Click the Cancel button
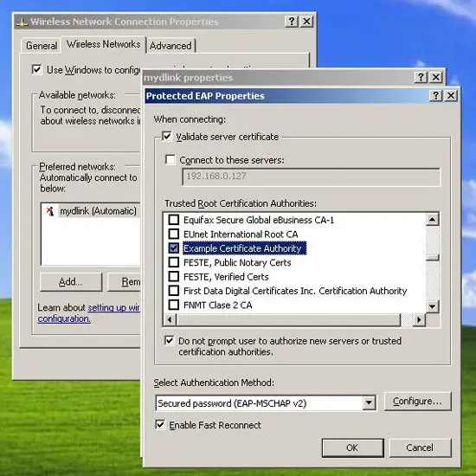Viewport: 476px width, 476px height. point(420,447)
